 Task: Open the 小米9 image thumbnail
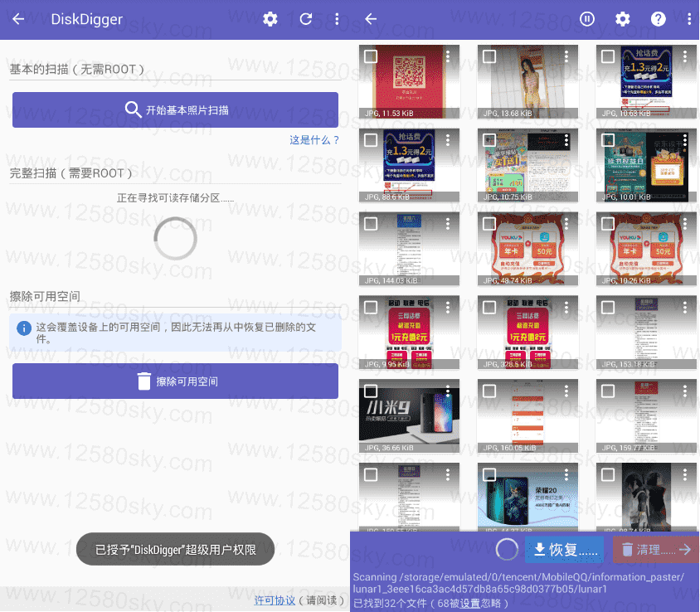(409, 416)
